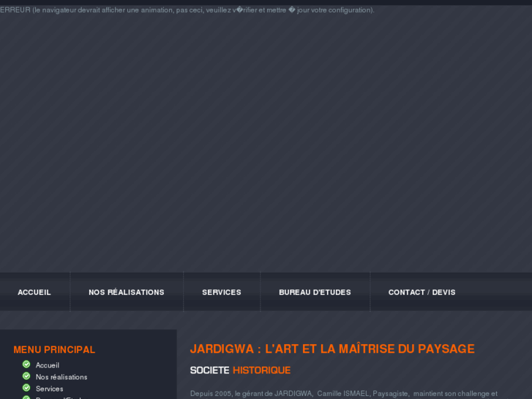Click the JARDIGWA : L'ART ET LA MAÎTRISE DU PAYSAGE heading
The image size is (532, 399).
click(x=332, y=348)
